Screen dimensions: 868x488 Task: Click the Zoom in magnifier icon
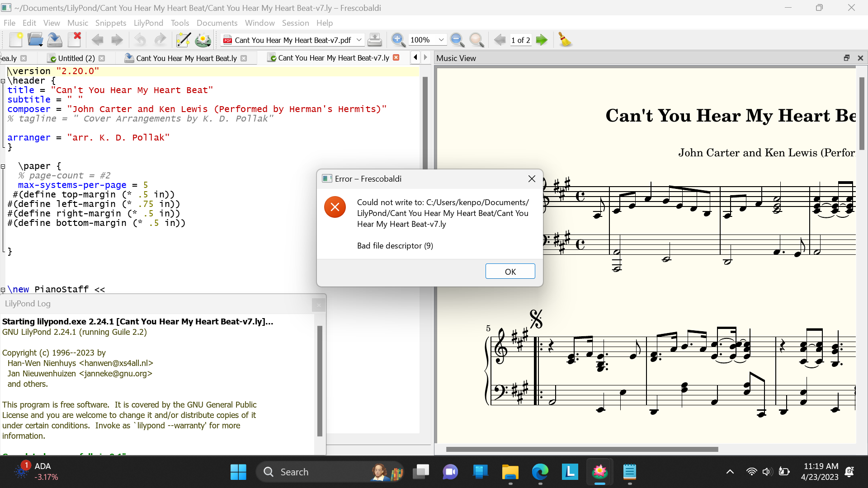[398, 40]
